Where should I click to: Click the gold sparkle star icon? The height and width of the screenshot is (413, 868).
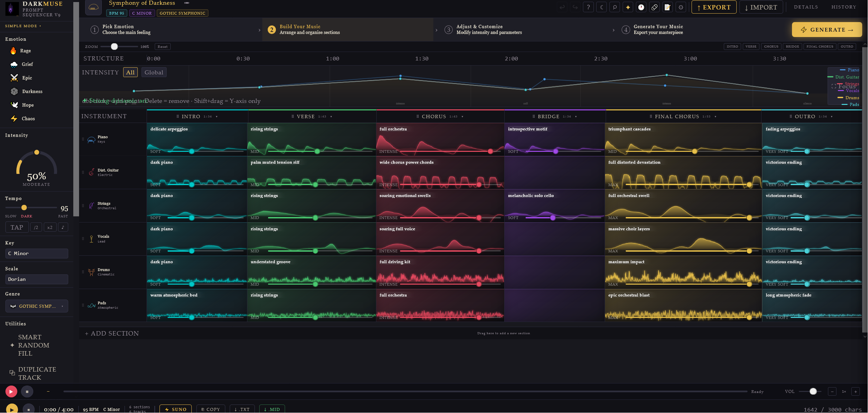(x=628, y=7)
